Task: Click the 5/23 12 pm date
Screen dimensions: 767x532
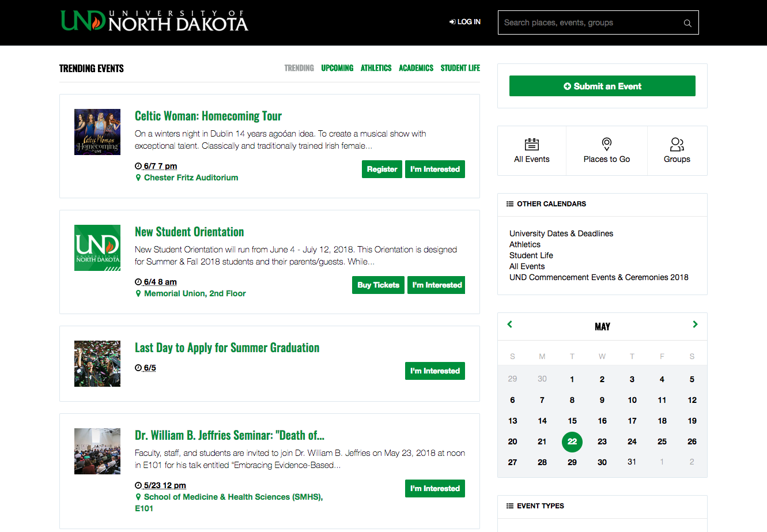Action: (165, 485)
